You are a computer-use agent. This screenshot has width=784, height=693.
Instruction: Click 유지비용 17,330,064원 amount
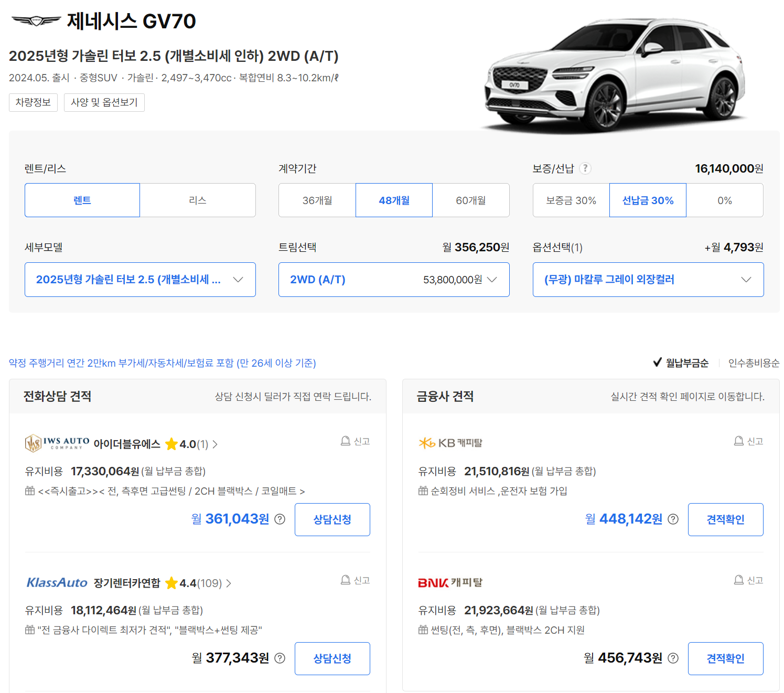coord(105,471)
